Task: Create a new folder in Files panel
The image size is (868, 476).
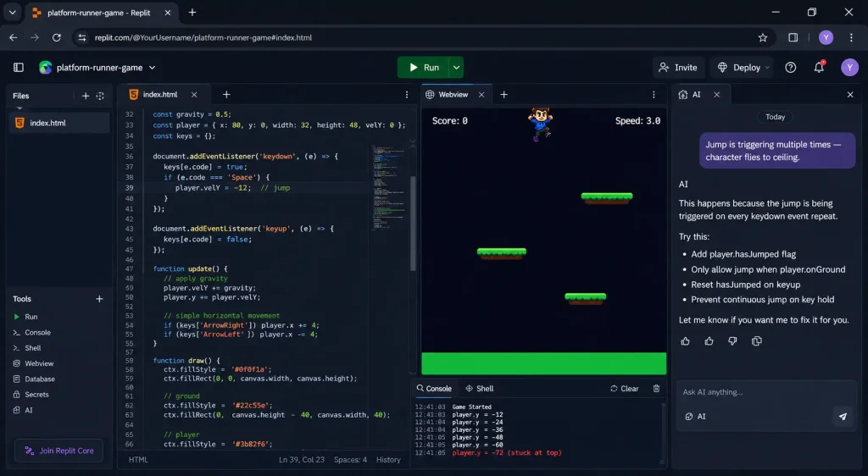Action: click(x=100, y=96)
